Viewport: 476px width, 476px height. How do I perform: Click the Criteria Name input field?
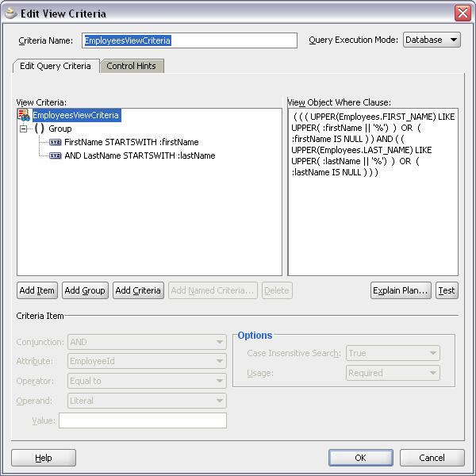tap(190, 40)
